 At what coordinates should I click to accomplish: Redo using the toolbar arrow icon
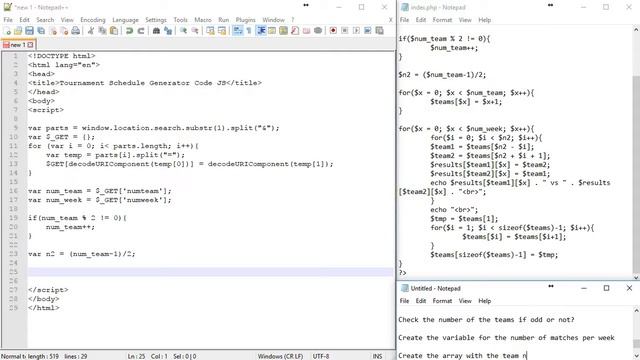pyautogui.click(x=141, y=31)
